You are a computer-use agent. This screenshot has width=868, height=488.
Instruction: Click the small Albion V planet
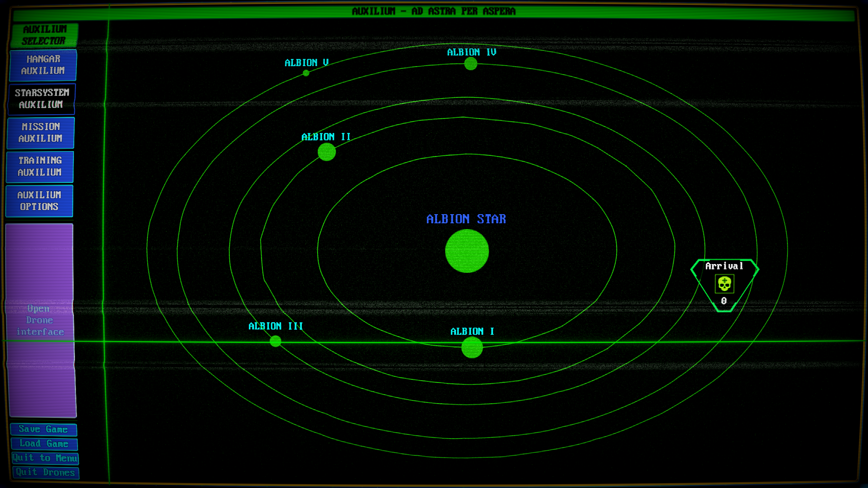pos(306,73)
